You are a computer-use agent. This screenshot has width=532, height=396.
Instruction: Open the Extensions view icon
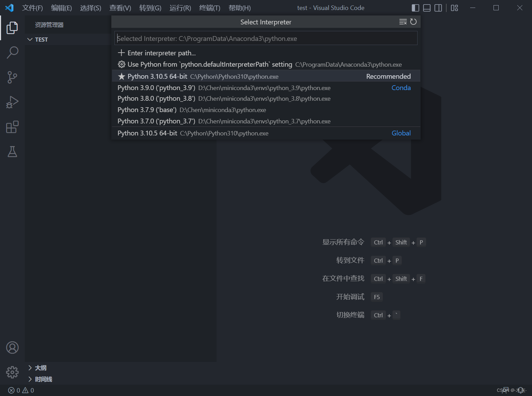click(x=12, y=127)
